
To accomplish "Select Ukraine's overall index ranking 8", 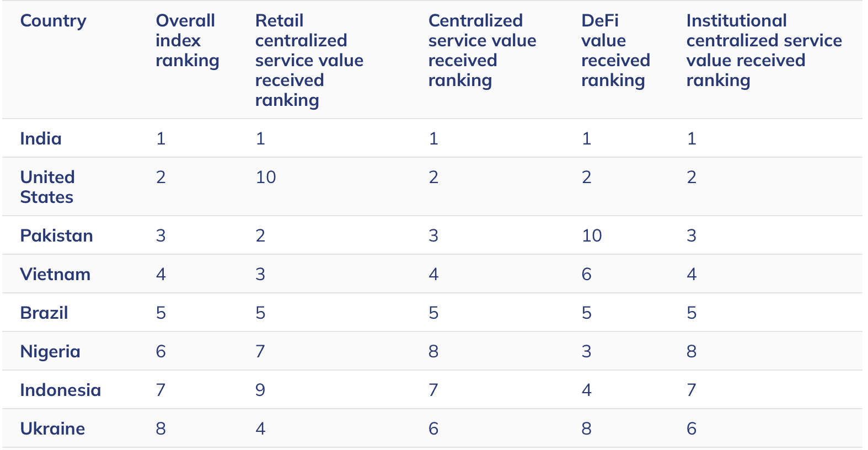I will (160, 428).
